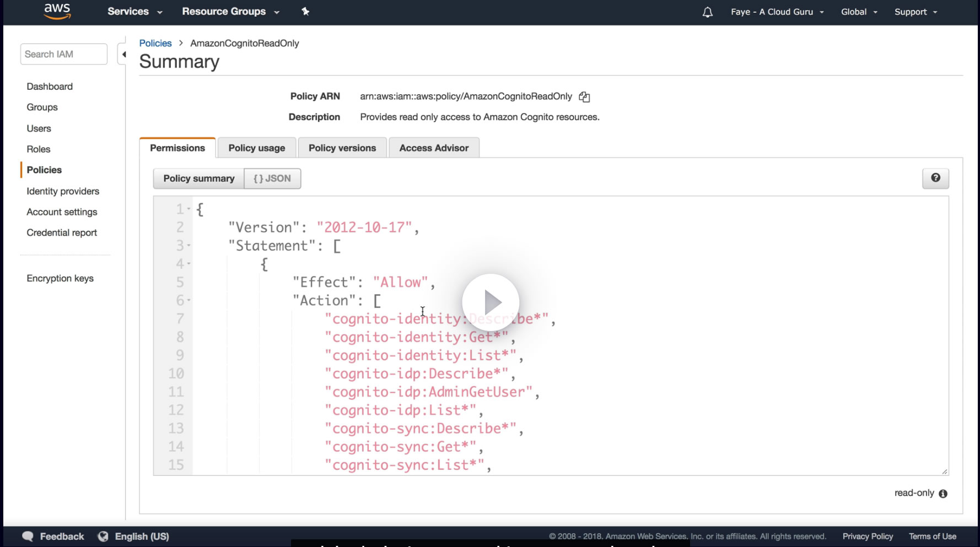Open the help question mark button
This screenshot has width=980, height=547.
point(935,178)
